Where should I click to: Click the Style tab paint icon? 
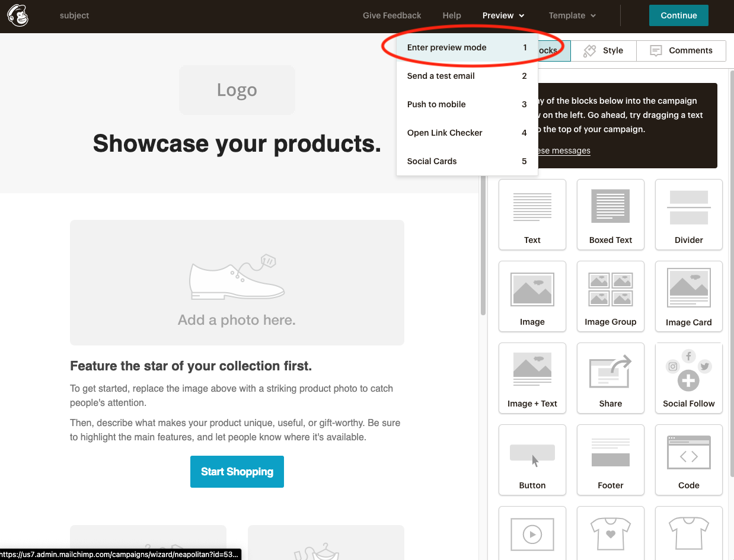coord(589,51)
